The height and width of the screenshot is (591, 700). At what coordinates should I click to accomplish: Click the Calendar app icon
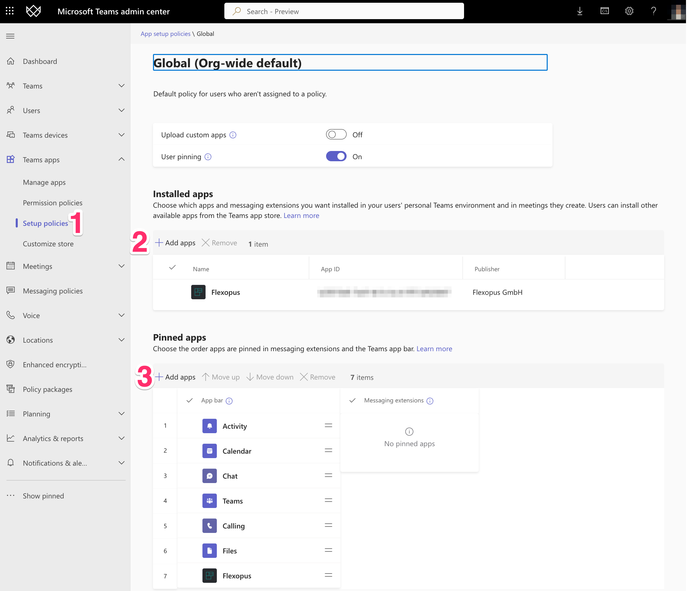(x=210, y=451)
